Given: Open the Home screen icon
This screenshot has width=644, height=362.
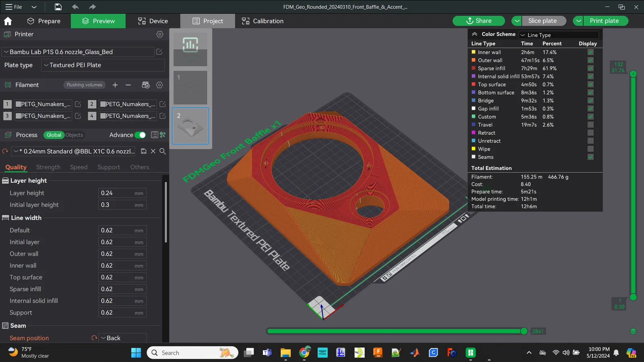Looking at the screenshot, I should [8, 21].
